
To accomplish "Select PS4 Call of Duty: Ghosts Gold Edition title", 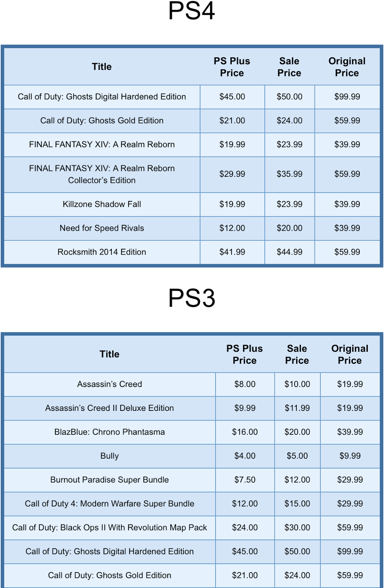I will tap(102, 121).
